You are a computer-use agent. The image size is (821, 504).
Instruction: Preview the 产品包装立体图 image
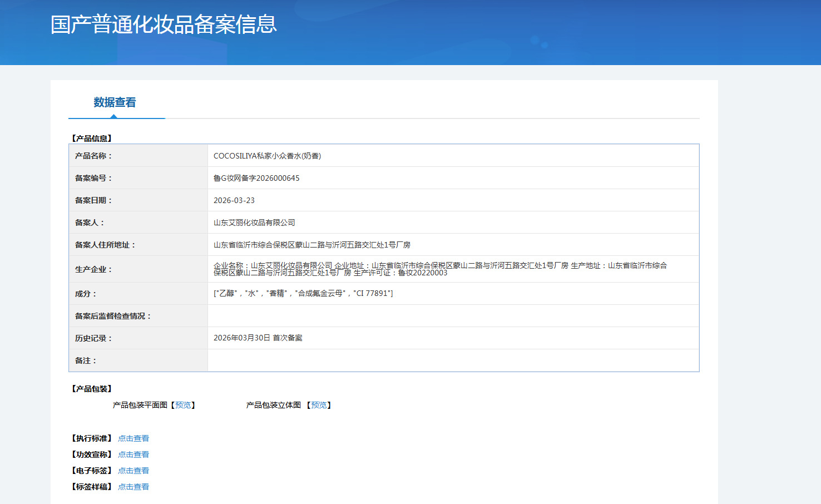[319, 405]
